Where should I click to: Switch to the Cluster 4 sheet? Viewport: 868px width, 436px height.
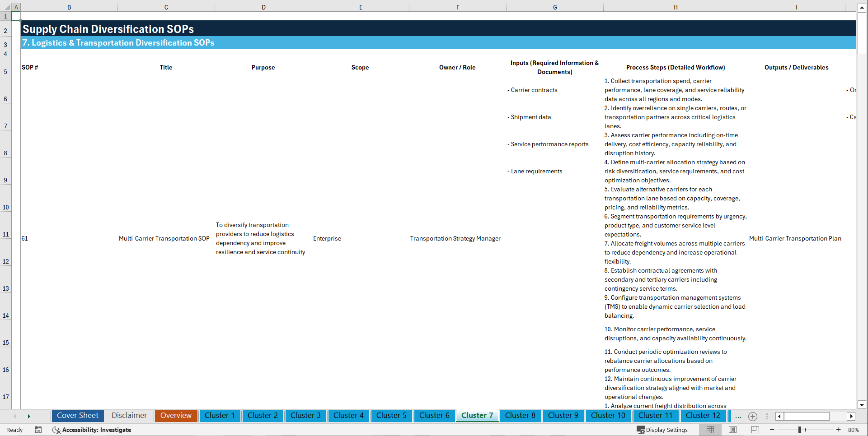[x=348, y=416]
